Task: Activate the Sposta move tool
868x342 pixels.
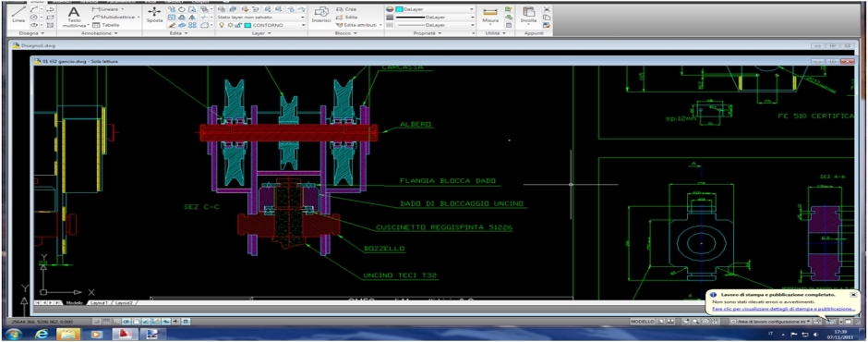Action: [x=154, y=15]
